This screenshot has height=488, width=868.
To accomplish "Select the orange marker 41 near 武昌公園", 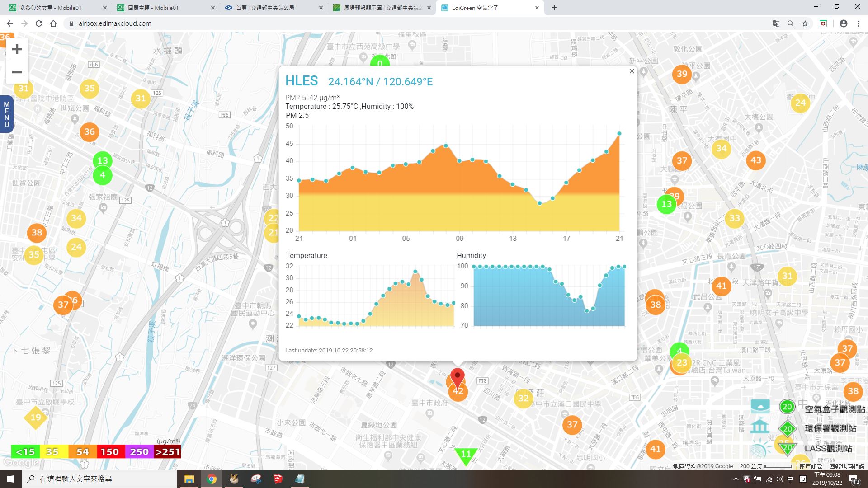I will [722, 286].
